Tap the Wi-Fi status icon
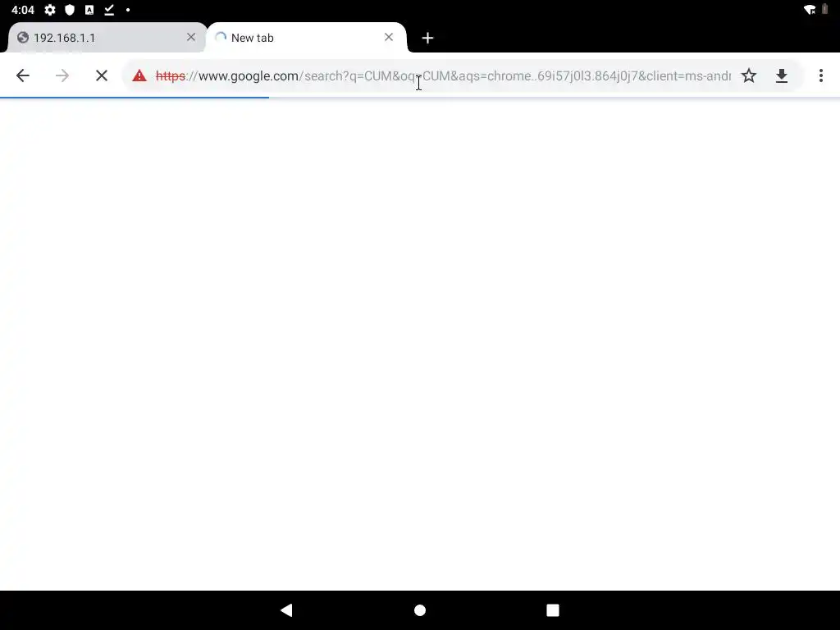840x630 pixels. 810,10
